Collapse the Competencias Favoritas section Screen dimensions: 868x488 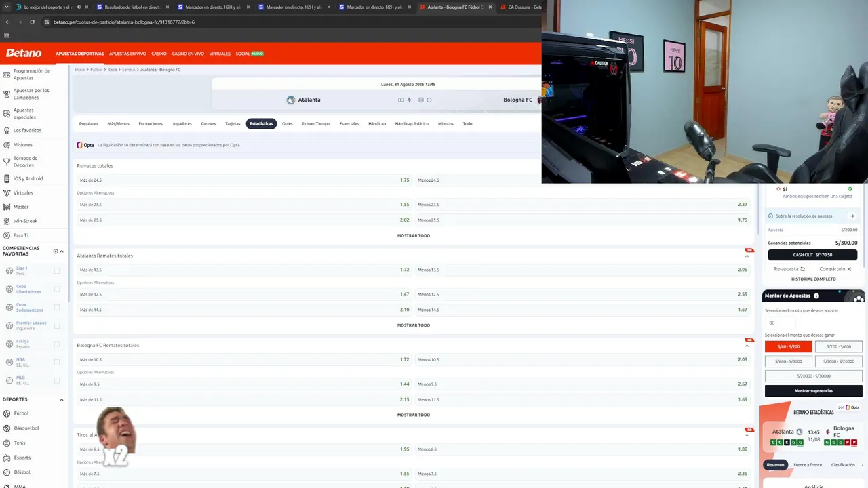[62, 251]
